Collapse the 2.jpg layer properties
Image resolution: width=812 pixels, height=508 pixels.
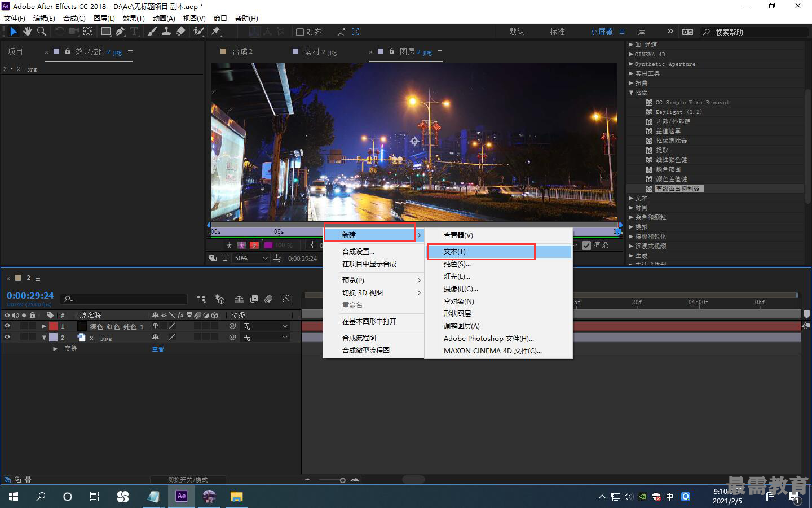click(44, 338)
